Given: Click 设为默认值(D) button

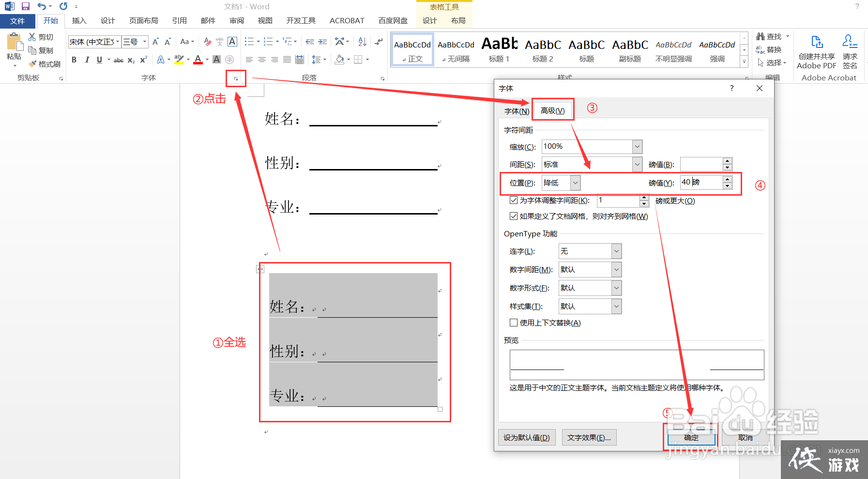Looking at the screenshot, I should click(527, 438).
